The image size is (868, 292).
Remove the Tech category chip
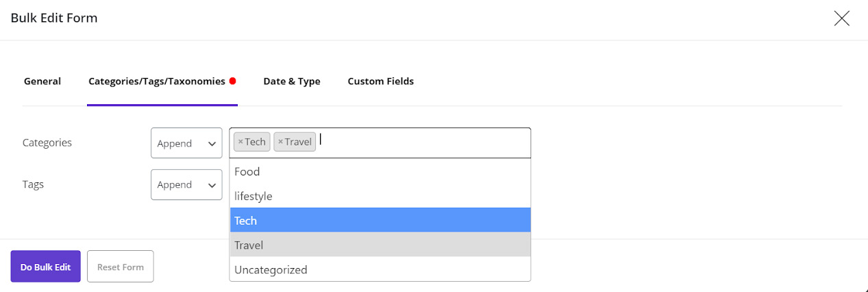[240, 142]
